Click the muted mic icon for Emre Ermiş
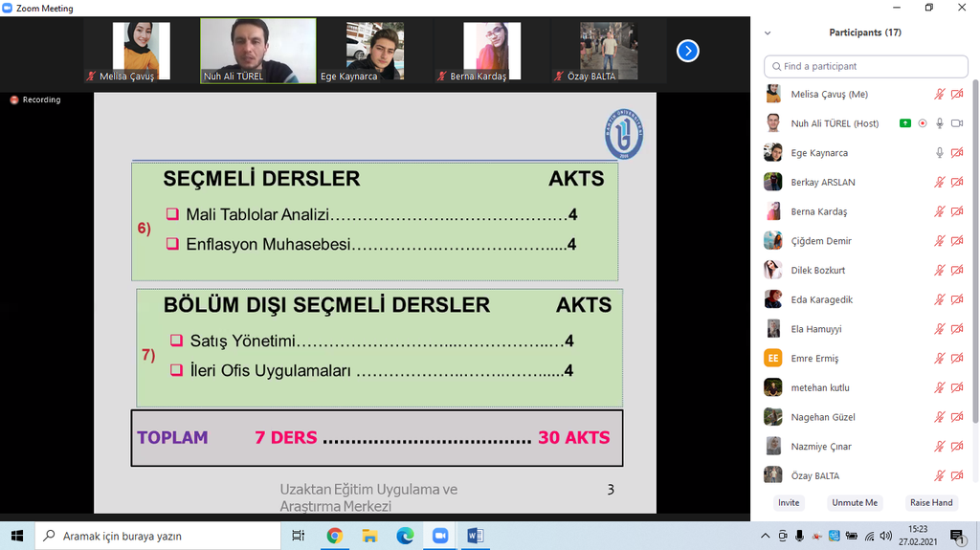Image resolution: width=980 pixels, height=550 pixels. click(x=940, y=359)
